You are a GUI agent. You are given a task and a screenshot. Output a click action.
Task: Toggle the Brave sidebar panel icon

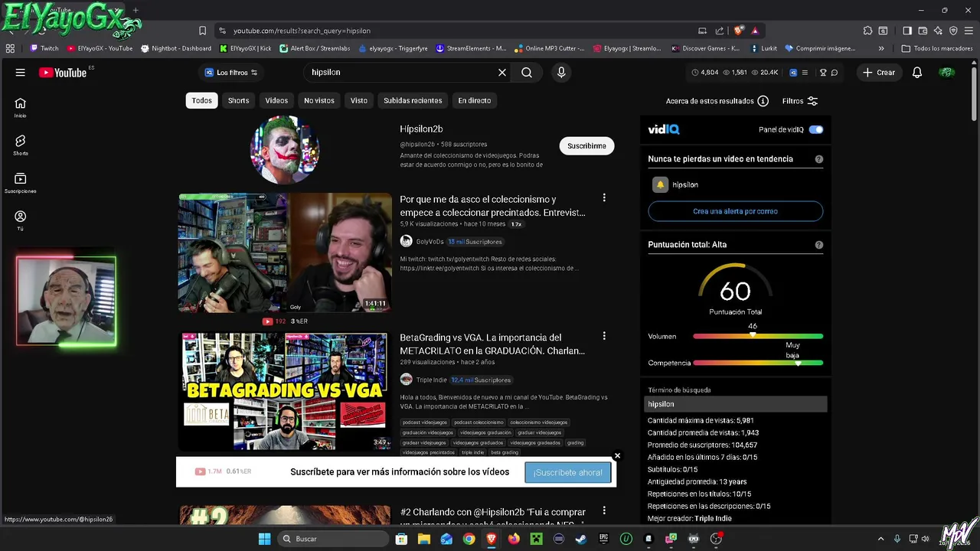coord(907,31)
